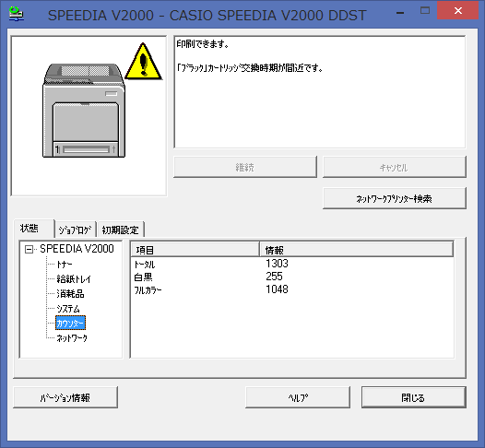Click the 項目 column header
485x448 pixels.
(x=195, y=249)
